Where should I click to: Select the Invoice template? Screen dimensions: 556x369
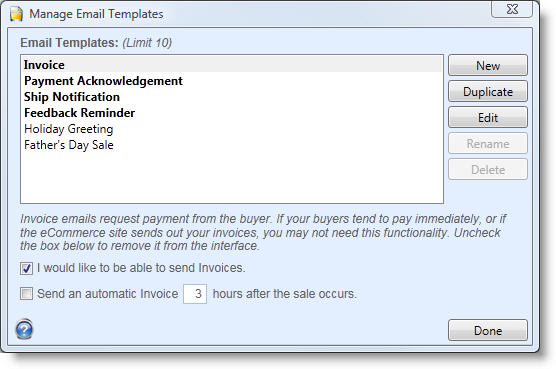(x=232, y=65)
